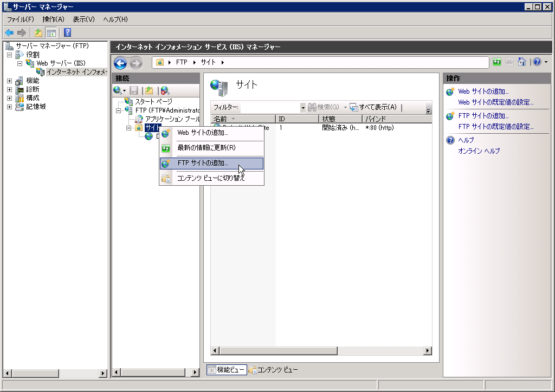This screenshot has width=555, height=392.
Task: Click the up-one-level folder toolbar icon
Action: pyautogui.click(x=38, y=33)
